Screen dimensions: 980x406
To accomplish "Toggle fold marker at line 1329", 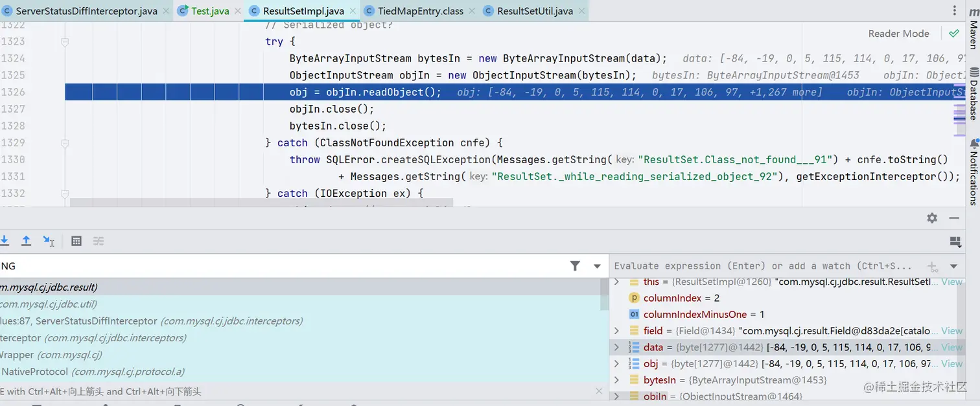I will (x=65, y=142).
